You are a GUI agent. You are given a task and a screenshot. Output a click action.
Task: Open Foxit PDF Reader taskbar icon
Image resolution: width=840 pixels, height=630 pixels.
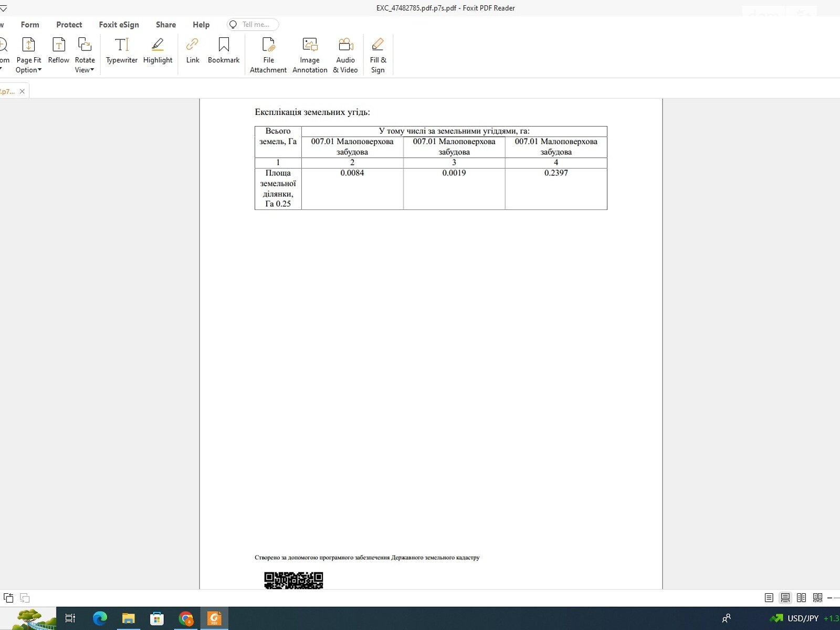click(x=214, y=618)
